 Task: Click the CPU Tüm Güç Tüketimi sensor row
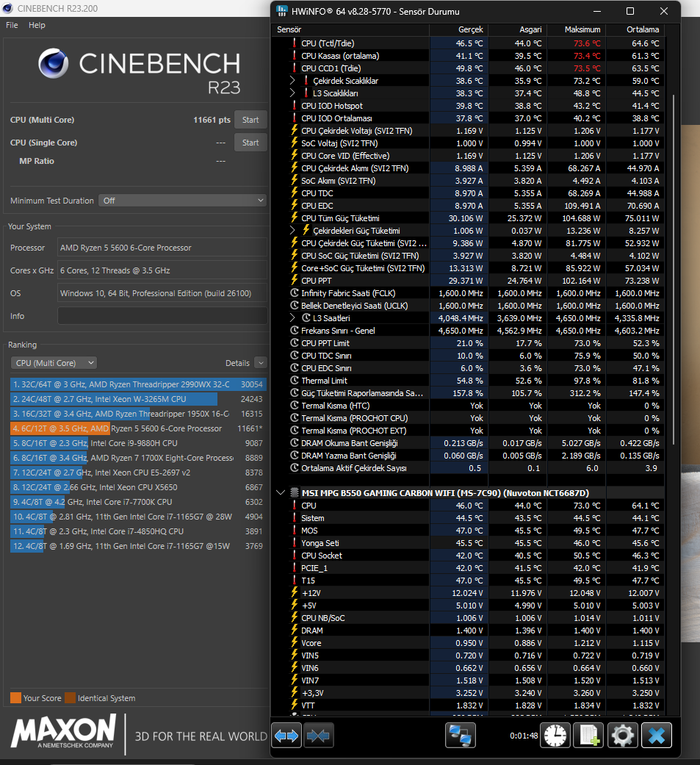(x=469, y=218)
